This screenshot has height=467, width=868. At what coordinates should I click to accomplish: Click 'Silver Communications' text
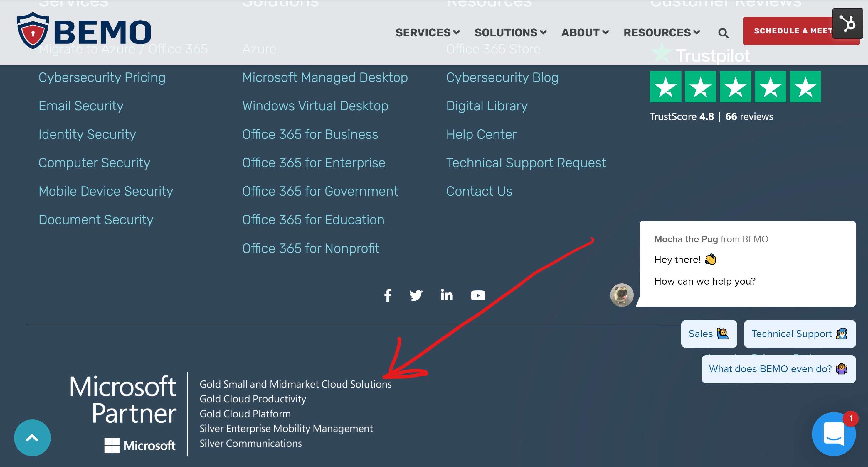pos(250,444)
